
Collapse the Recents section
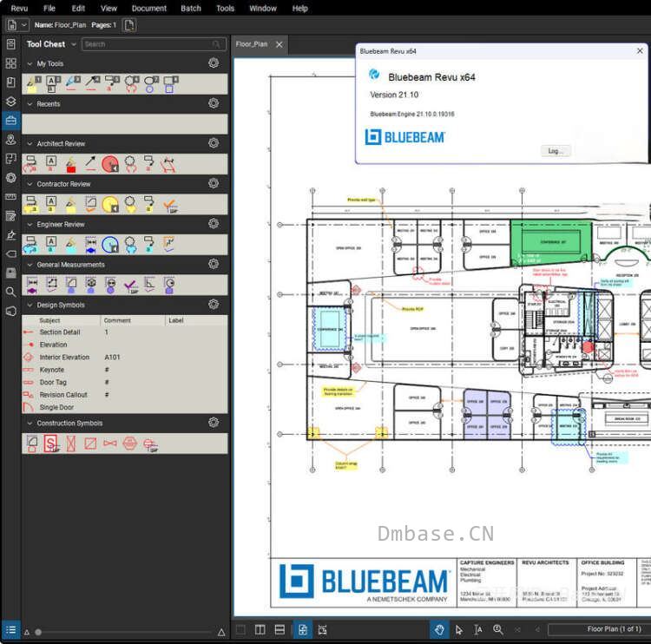pyautogui.click(x=30, y=104)
